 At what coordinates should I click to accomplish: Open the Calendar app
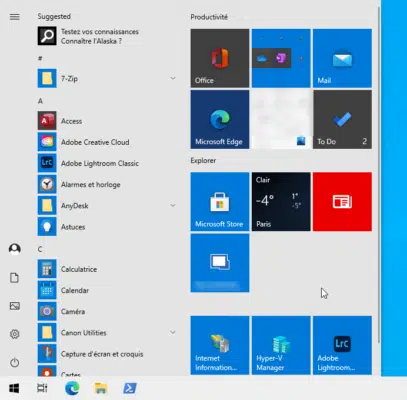coord(107,290)
